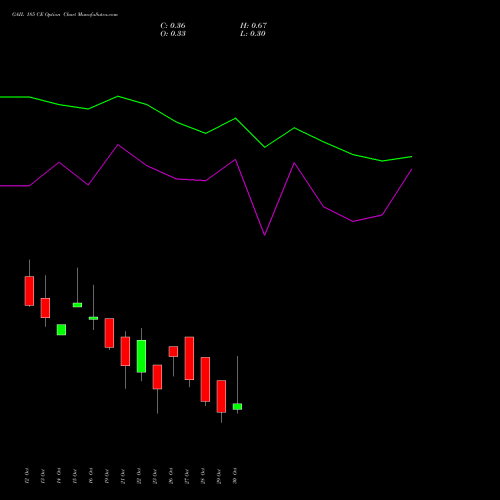Click the '14 Oct' date axis label
500x500 pixels.
(59, 476)
